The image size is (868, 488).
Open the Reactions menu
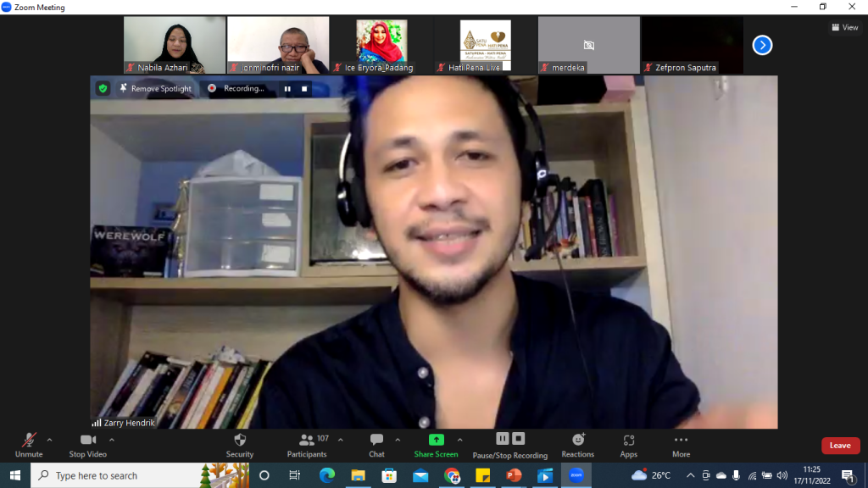(x=577, y=446)
